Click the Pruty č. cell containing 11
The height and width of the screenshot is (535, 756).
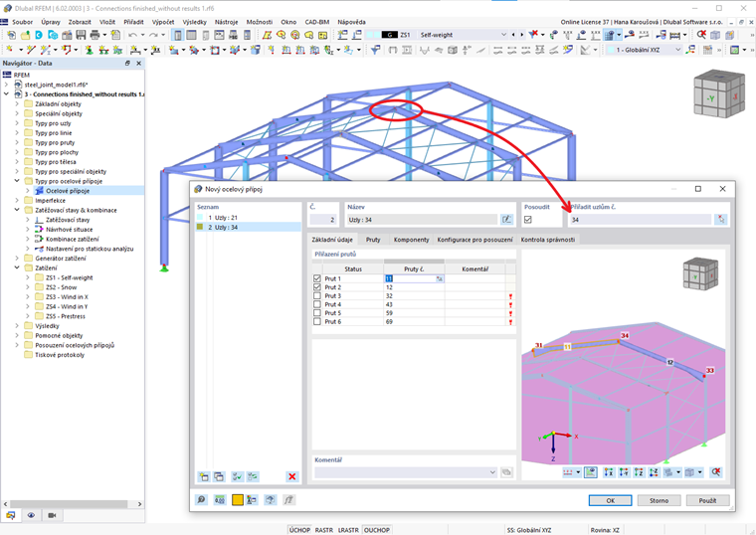(414, 278)
